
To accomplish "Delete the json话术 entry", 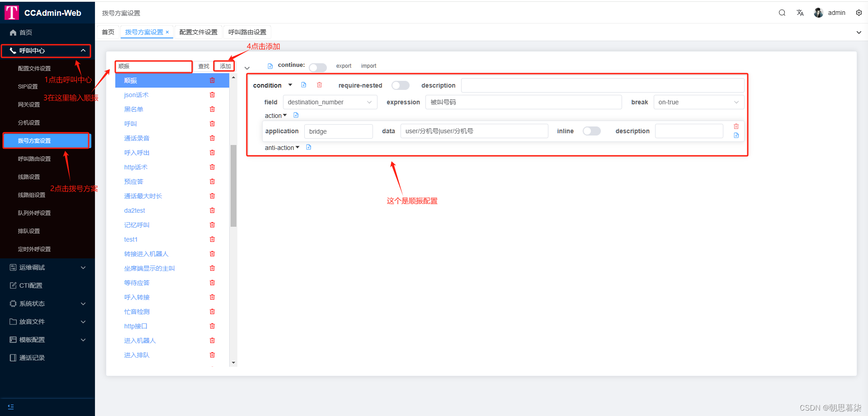I will pyautogui.click(x=212, y=95).
